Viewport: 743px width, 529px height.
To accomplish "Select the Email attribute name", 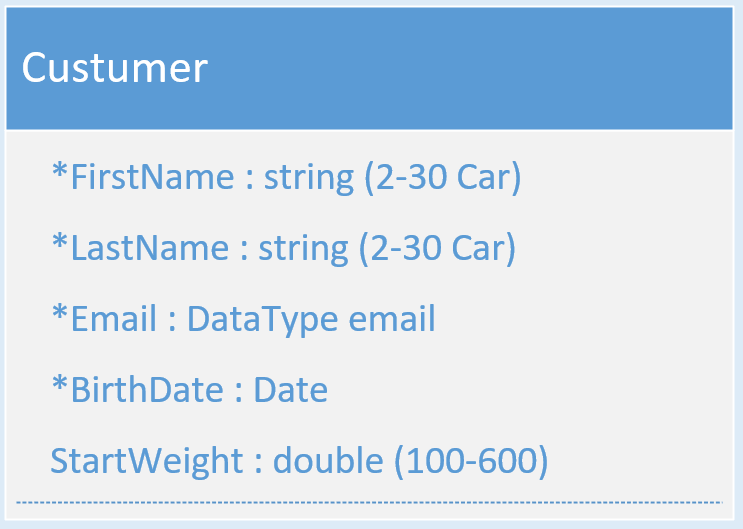I will click(x=114, y=319).
